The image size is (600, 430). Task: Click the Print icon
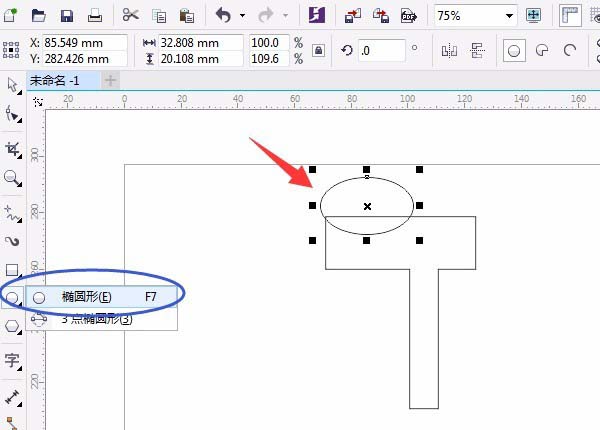pos(95,16)
